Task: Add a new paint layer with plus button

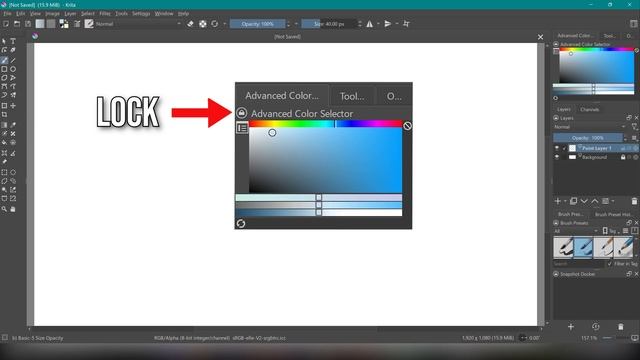Action: (558, 201)
